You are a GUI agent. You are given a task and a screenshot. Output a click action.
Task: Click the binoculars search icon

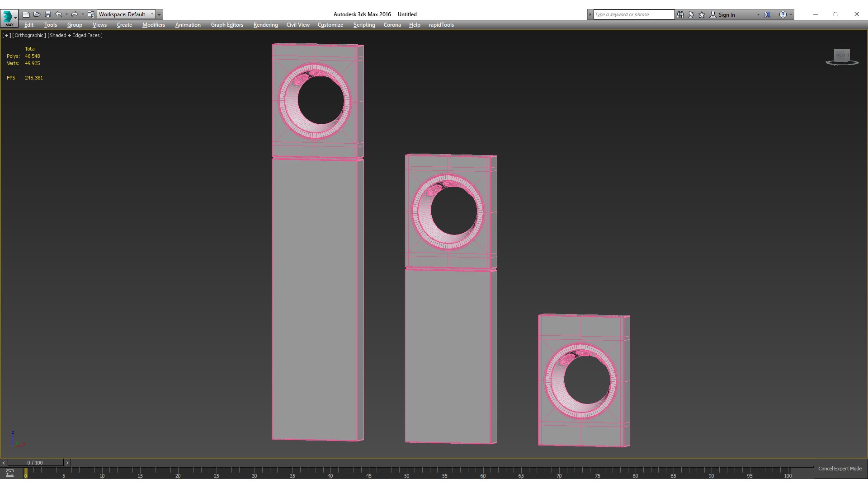680,14
